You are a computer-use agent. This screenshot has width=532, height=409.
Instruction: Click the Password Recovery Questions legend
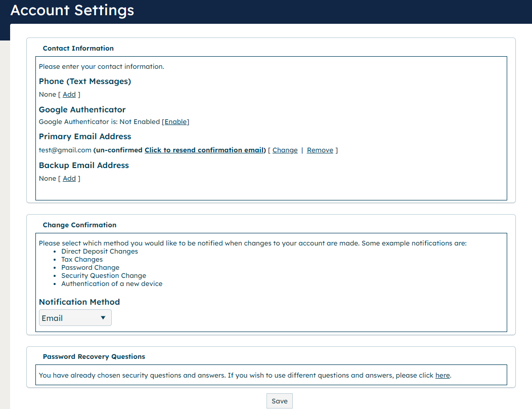click(94, 357)
